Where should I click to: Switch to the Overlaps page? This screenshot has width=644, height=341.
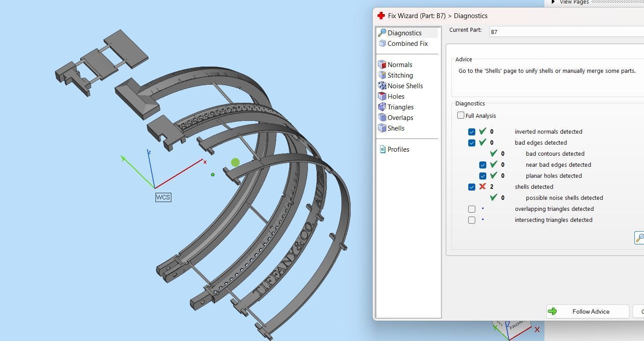(x=400, y=117)
